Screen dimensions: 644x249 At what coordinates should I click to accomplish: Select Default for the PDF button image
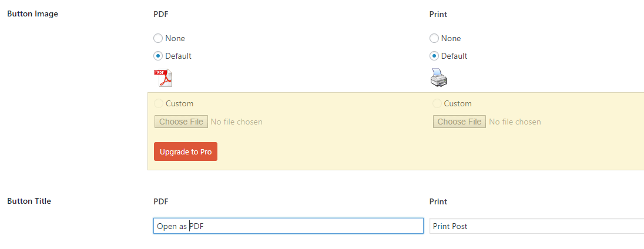pos(158,56)
